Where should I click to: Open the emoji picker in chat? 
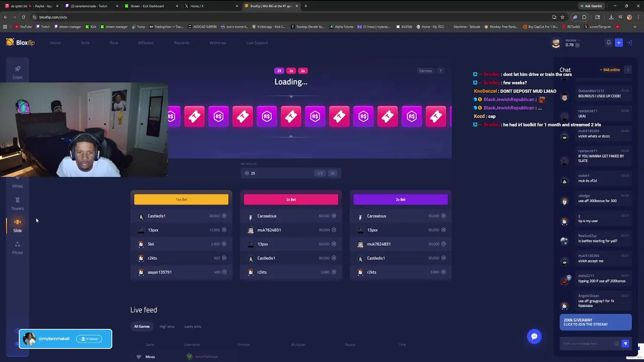pos(616,343)
